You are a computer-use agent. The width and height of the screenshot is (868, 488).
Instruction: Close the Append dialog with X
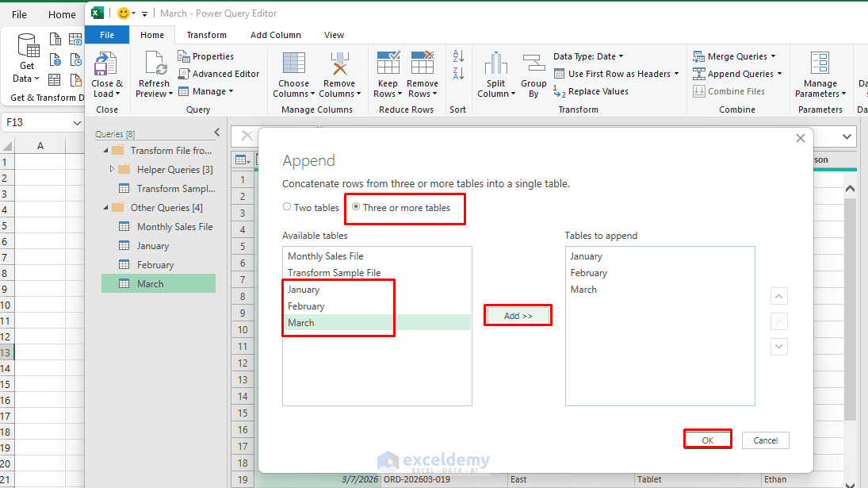[801, 138]
